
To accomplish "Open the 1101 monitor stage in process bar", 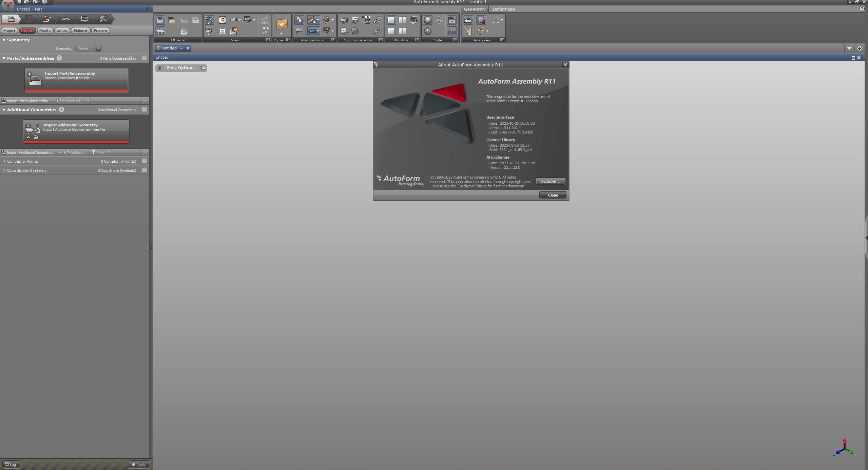I will tap(84, 19).
